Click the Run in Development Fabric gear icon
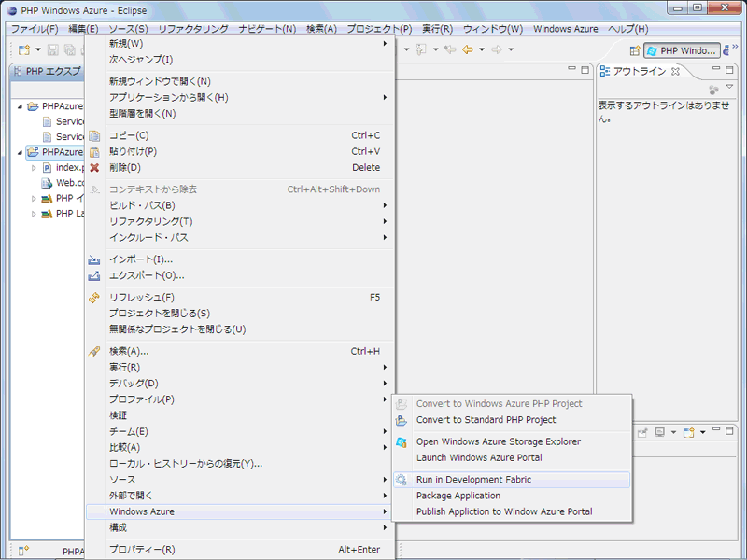 pyautogui.click(x=402, y=480)
